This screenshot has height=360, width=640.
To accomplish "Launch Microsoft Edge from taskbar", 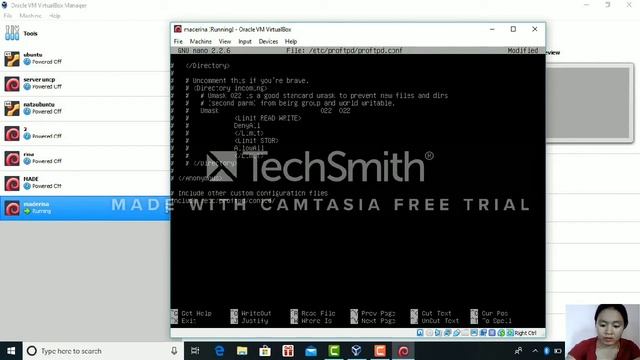I will pyautogui.click(x=219, y=351).
